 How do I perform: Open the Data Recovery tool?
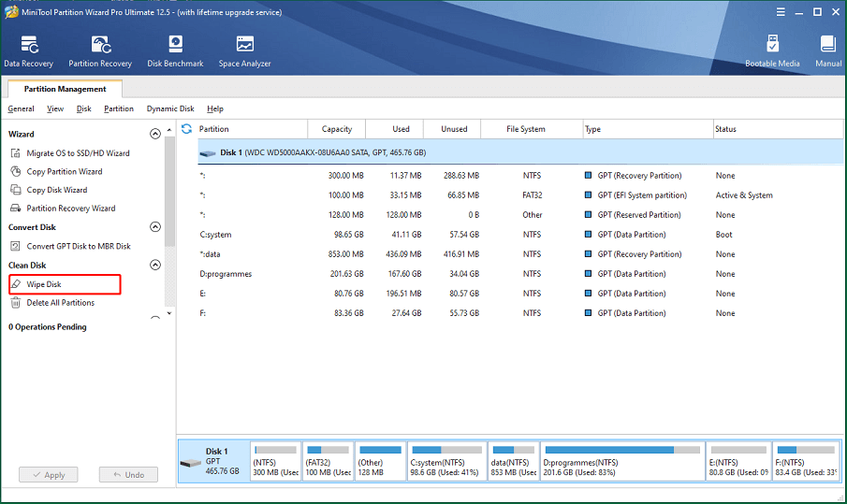pos(29,51)
